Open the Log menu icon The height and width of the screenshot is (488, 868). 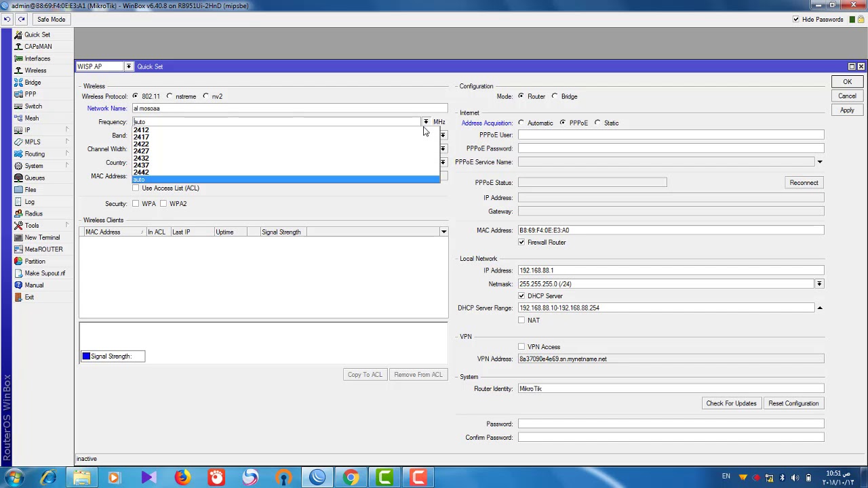coord(18,201)
